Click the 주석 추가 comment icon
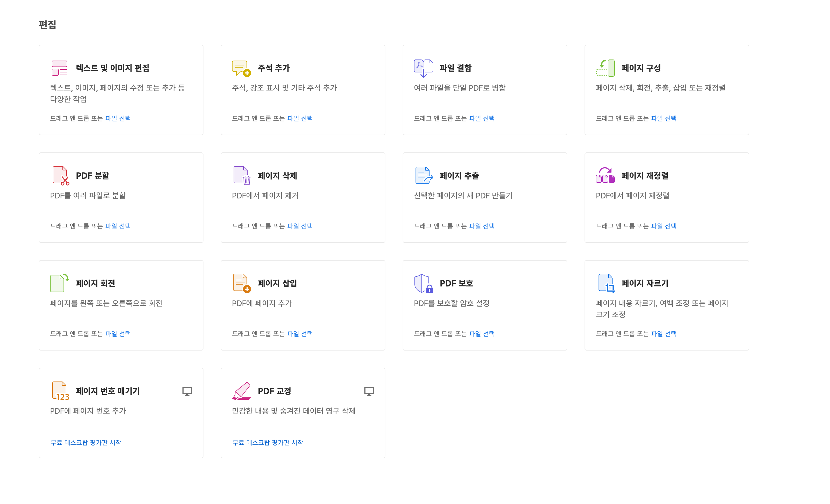 pos(241,68)
